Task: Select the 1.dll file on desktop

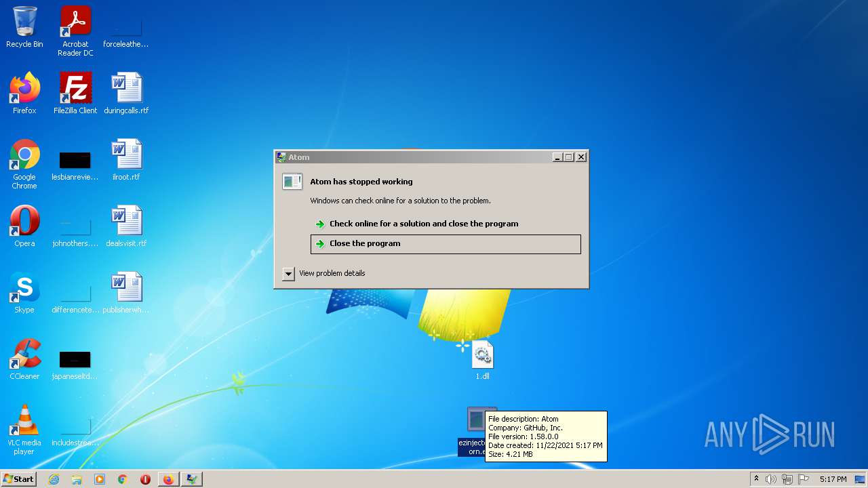Action: point(482,360)
